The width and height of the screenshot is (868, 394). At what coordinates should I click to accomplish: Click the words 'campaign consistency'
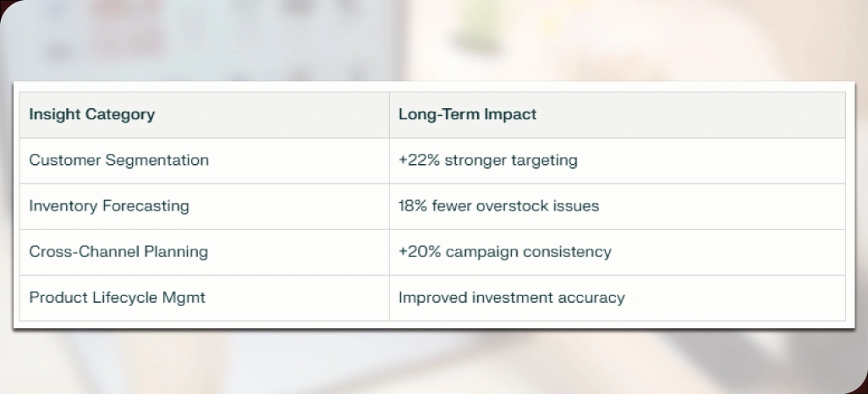coord(528,251)
